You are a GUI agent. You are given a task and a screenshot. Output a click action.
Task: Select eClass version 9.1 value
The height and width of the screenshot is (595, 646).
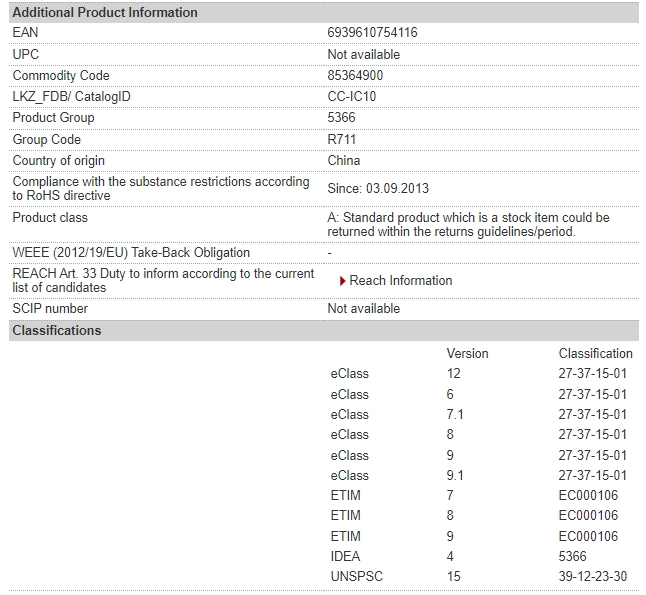[455, 475]
